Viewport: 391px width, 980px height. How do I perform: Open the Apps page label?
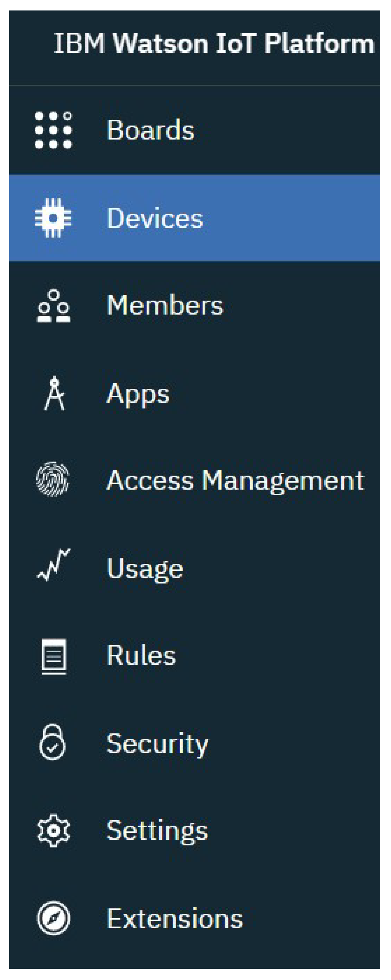(138, 394)
